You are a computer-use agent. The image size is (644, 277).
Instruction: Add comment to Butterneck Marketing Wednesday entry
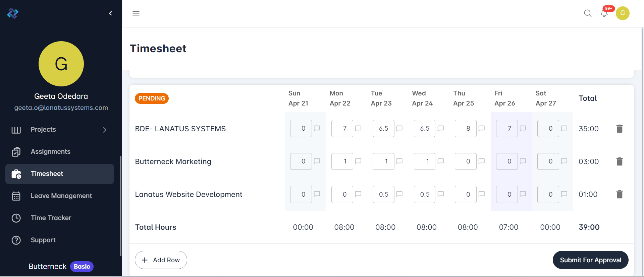click(441, 161)
